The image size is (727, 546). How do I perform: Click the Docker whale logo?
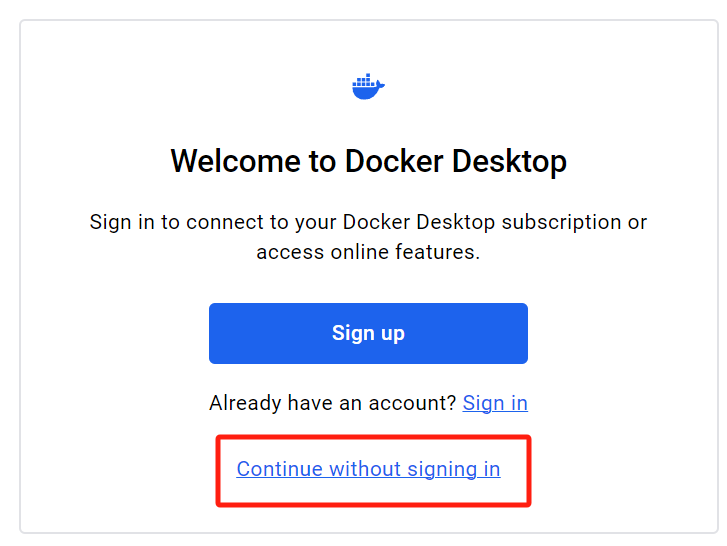tap(368, 86)
